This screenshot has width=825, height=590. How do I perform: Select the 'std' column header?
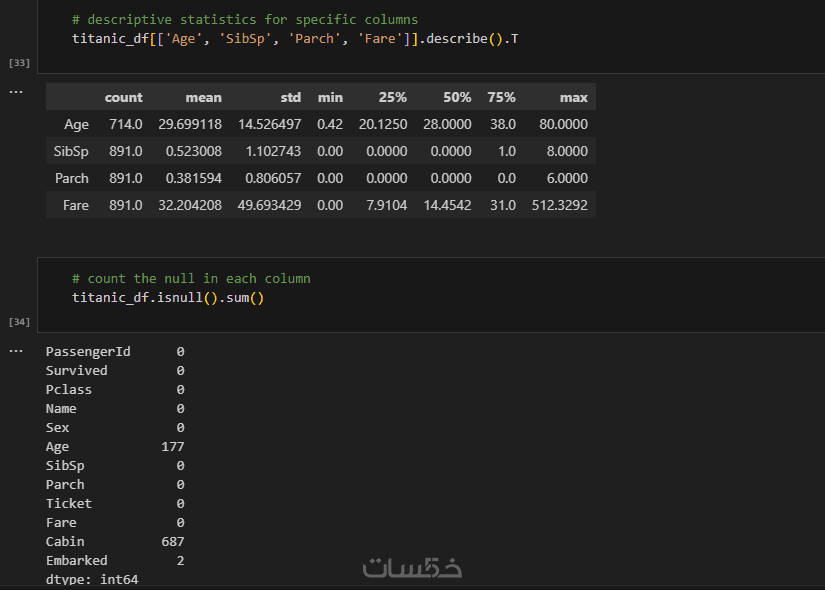(x=290, y=97)
